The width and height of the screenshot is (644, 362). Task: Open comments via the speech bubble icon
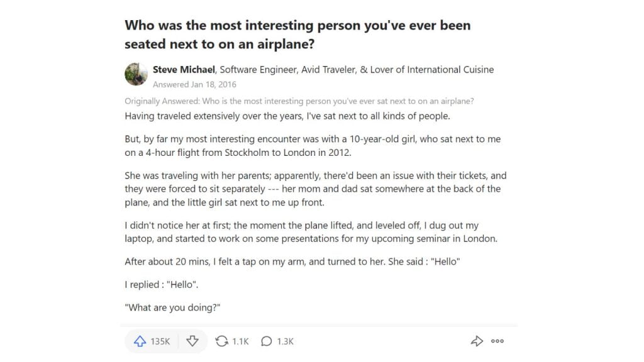[267, 341]
